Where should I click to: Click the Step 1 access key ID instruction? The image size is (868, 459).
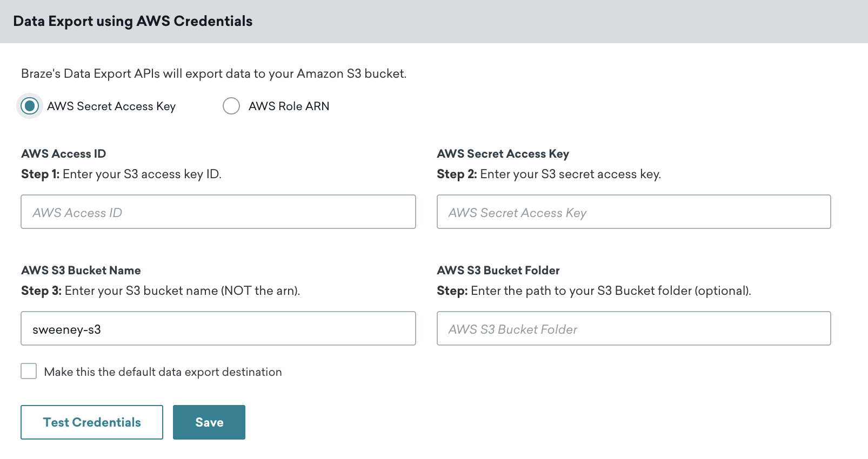[121, 174]
